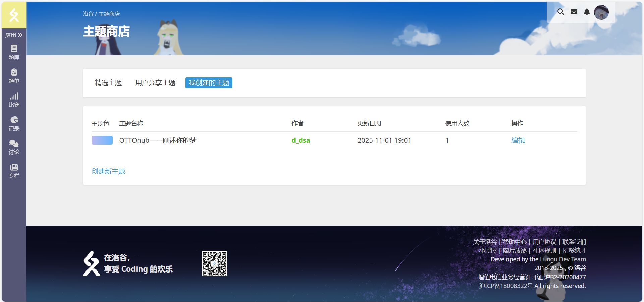644x302 pixels.
Task: Switch to the 精选主题 tab
Action: tap(108, 83)
